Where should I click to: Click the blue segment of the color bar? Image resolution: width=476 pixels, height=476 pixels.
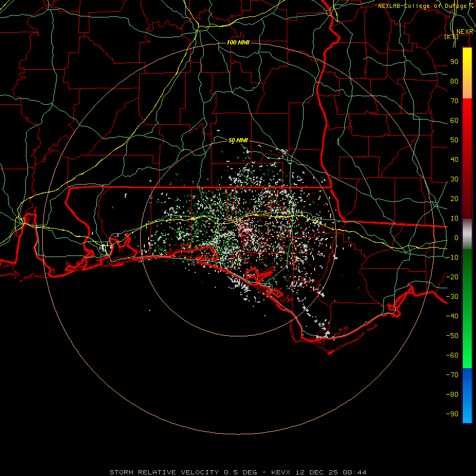467,395
